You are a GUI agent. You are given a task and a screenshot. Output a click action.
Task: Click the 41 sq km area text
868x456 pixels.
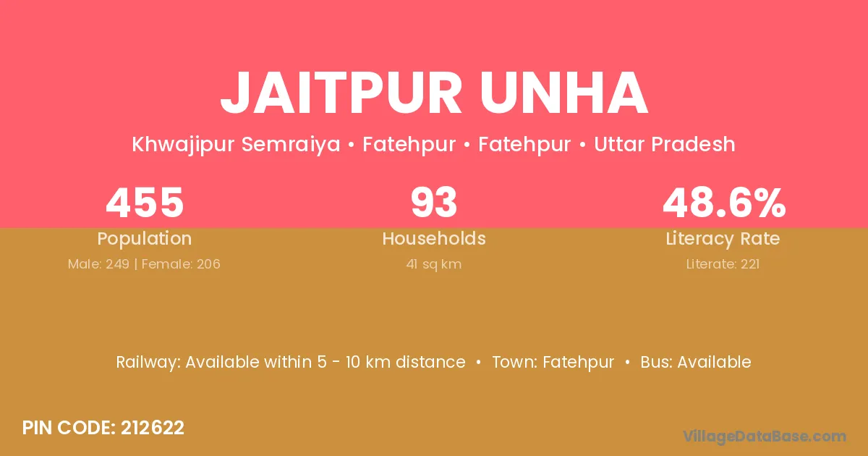434,264
